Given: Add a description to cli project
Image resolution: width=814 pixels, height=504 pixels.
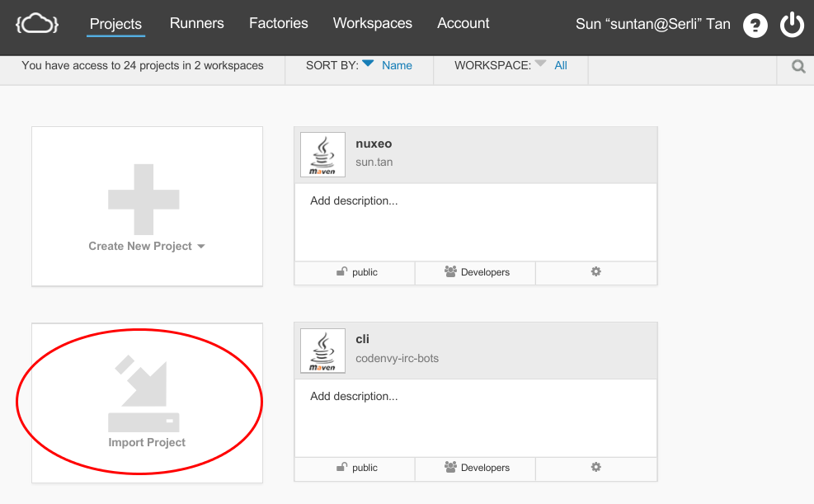Looking at the screenshot, I should coord(354,397).
